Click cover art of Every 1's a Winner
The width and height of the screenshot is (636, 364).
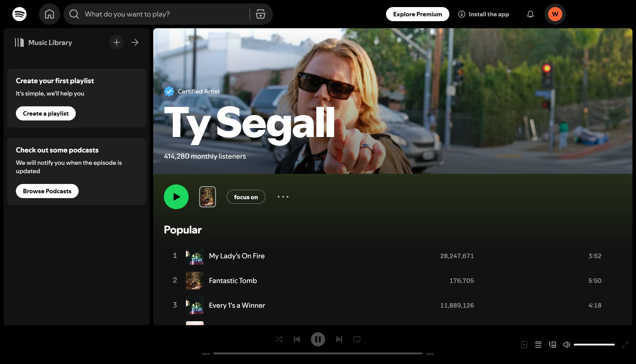tap(195, 306)
